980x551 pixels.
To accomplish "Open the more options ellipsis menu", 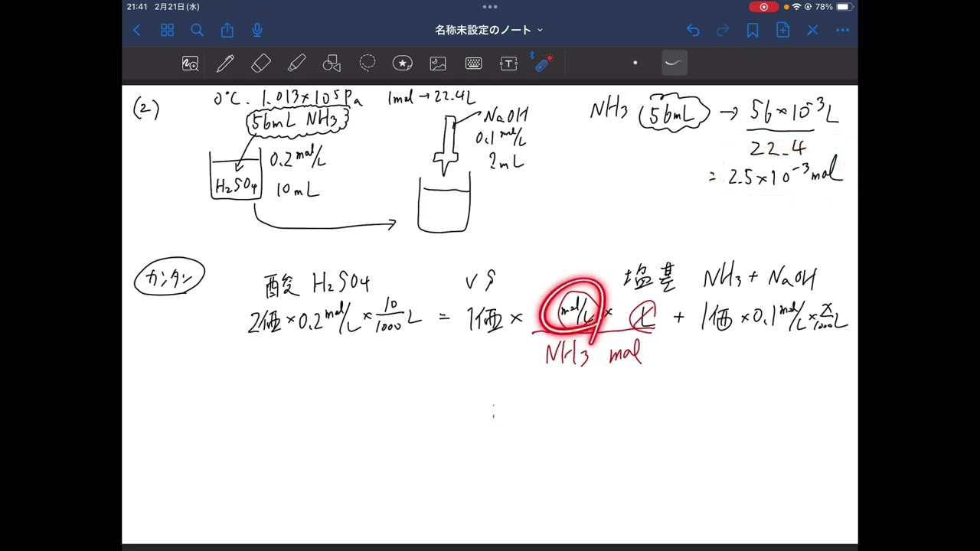I will (843, 30).
